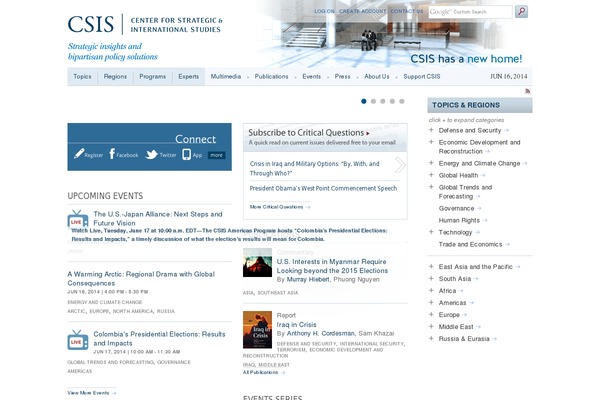Screen dimensions: 600x400
Task: Select the second carousel dot
Action: (373, 101)
